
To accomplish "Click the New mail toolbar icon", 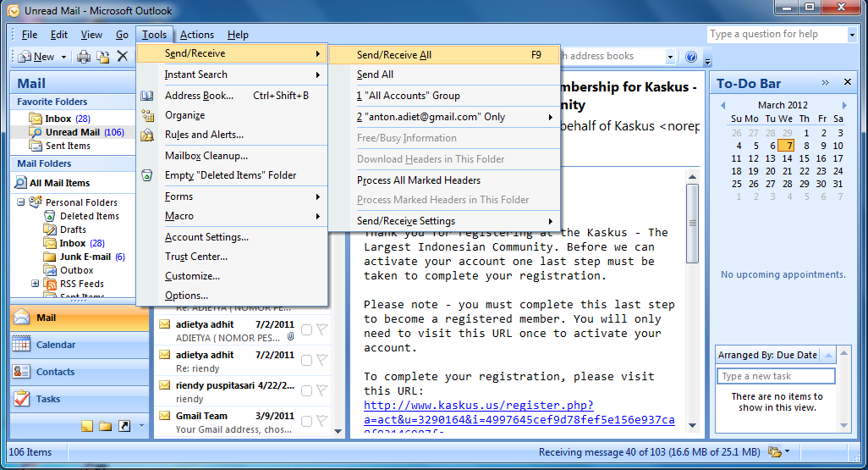I will coord(25,57).
